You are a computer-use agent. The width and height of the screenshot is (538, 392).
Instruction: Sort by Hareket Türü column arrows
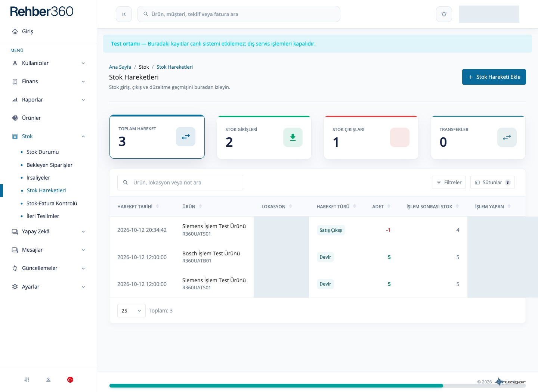coord(355,206)
